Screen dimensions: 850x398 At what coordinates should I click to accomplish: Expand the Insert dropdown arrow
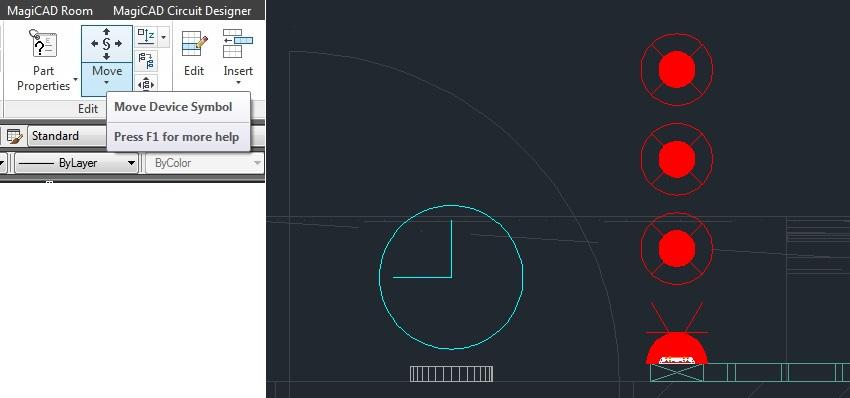point(238,83)
